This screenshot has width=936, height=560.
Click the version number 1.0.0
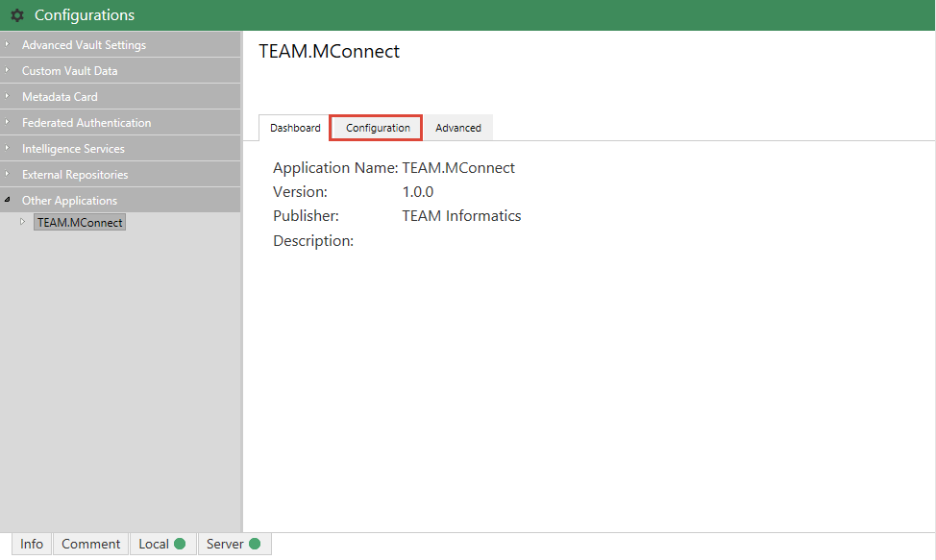coord(418,192)
